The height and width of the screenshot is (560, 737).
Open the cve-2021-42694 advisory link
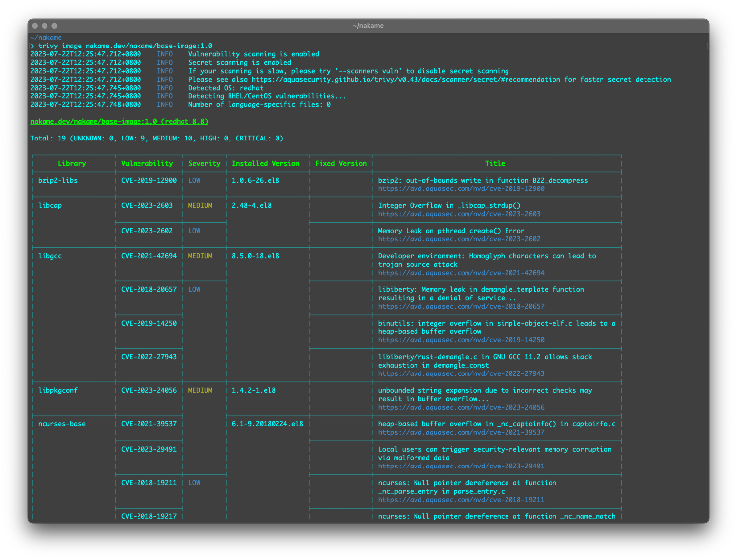coord(461,273)
